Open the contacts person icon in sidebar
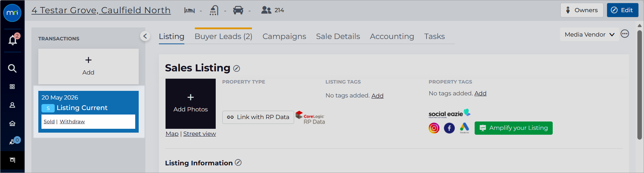Viewport: 644px width, 173px height. click(12, 105)
